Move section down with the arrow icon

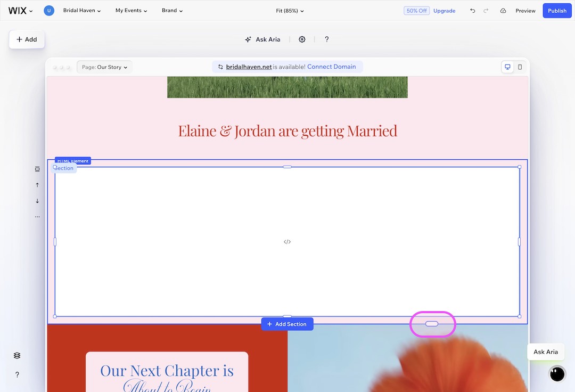click(37, 201)
